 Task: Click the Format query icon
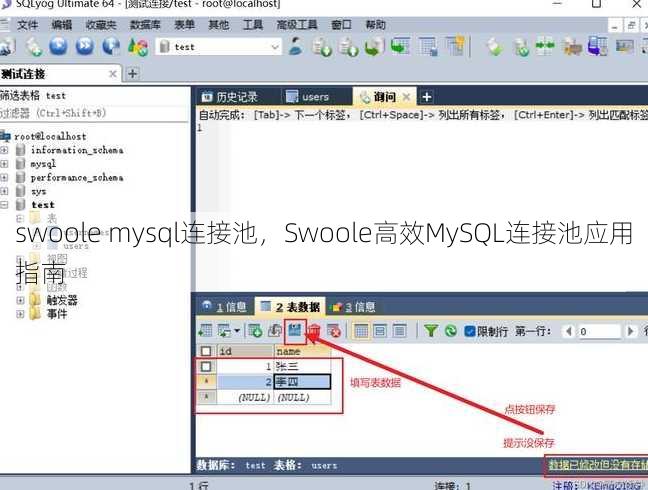138,46
